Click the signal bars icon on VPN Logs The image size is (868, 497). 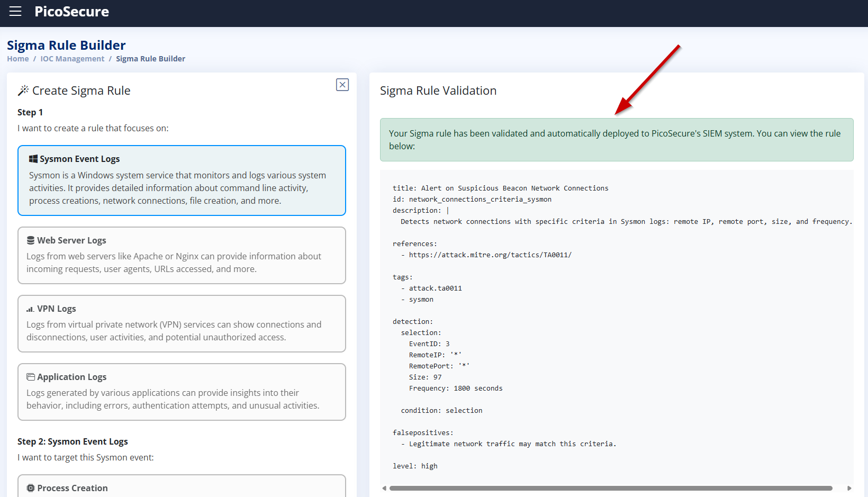click(x=31, y=309)
